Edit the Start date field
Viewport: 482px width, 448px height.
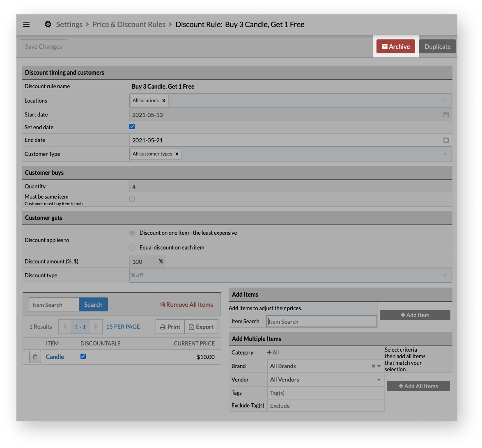click(286, 114)
